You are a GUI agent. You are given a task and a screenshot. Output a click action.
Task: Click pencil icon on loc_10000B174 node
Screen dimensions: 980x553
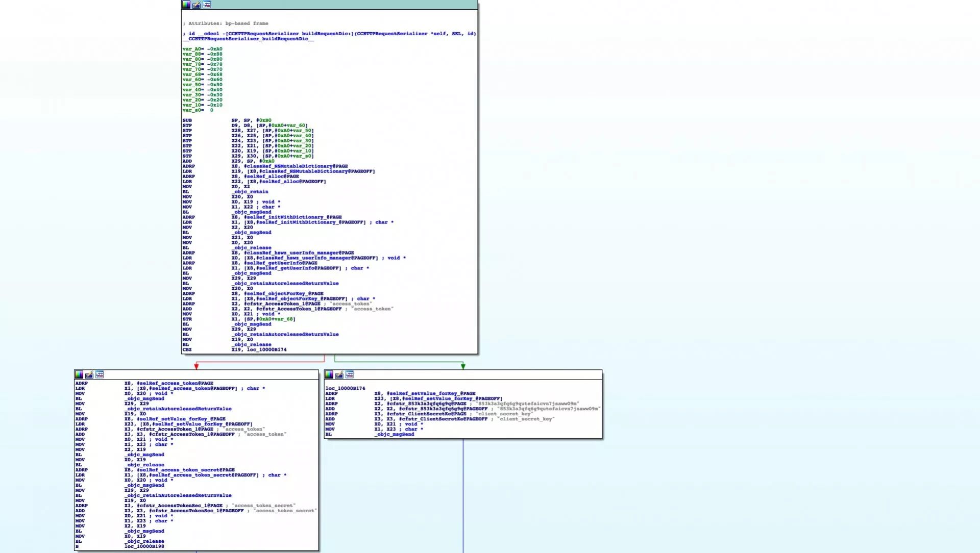(339, 374)
